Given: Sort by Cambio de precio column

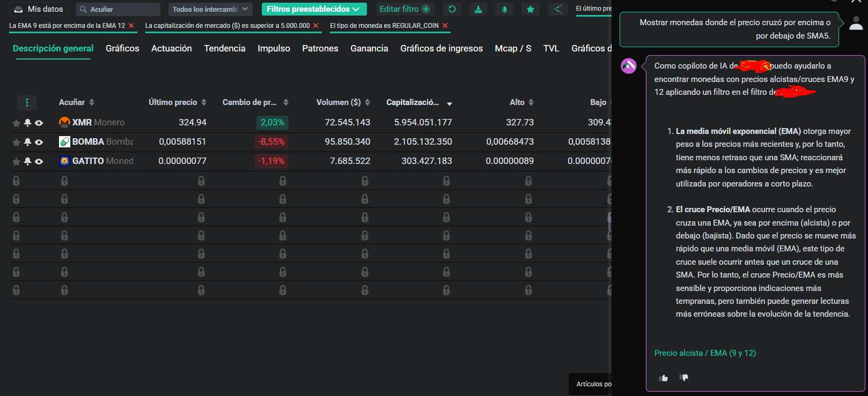Looking at the screenshot, I should [255, 102].
